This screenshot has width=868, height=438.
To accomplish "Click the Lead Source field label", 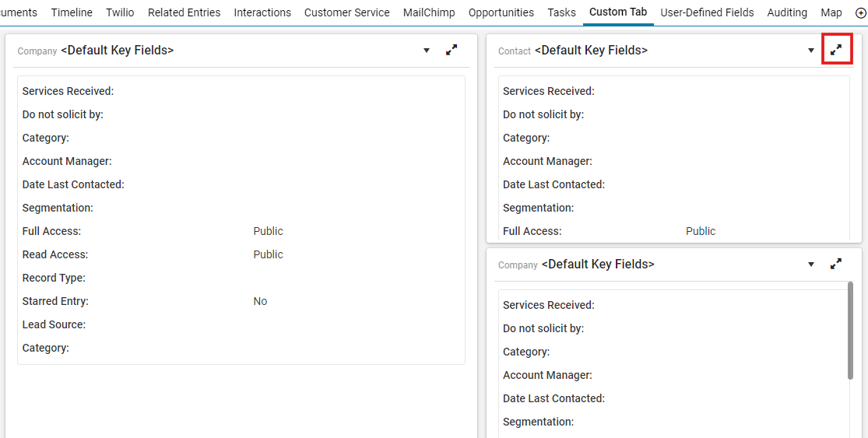I will (x=54, y=324).
